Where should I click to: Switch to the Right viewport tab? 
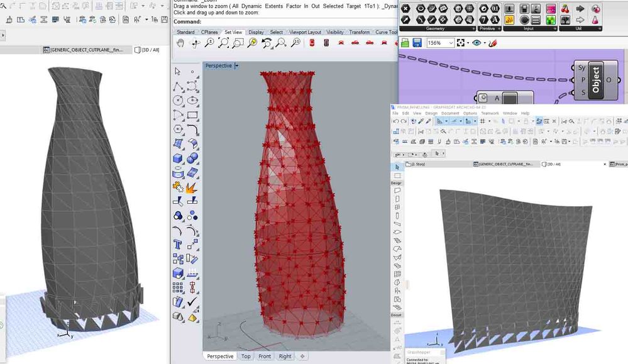285,356
